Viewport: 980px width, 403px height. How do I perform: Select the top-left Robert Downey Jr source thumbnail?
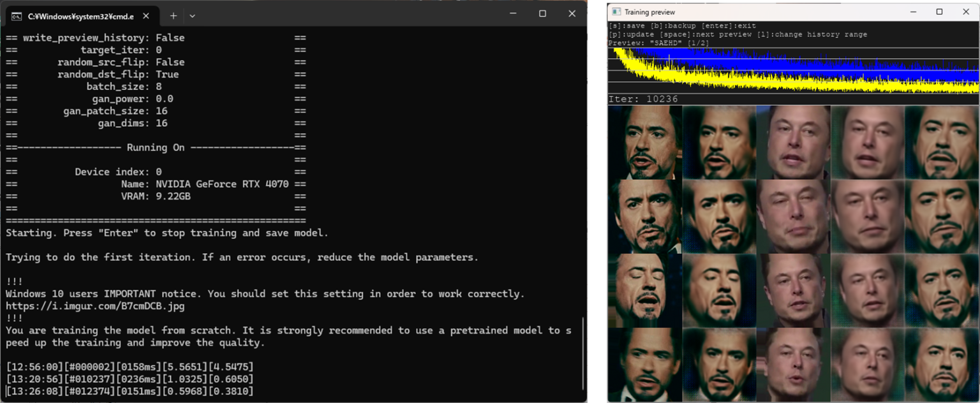click(x=644, y=142)
